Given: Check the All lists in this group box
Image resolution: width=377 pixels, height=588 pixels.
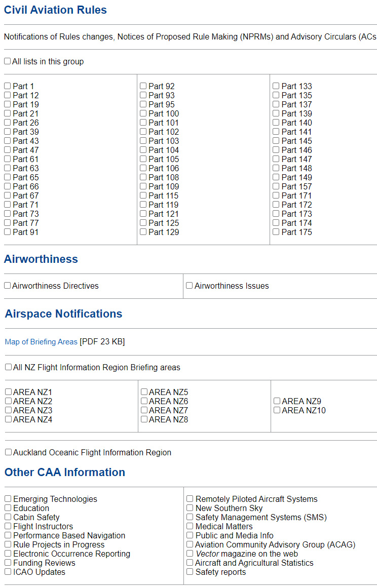Looking at the screenshot, I should (8, 61).
